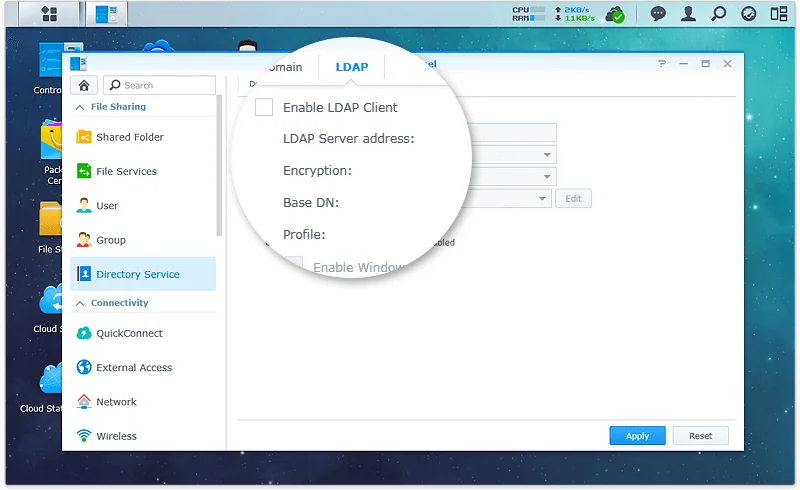Open the Network settings item

point(116,401)
